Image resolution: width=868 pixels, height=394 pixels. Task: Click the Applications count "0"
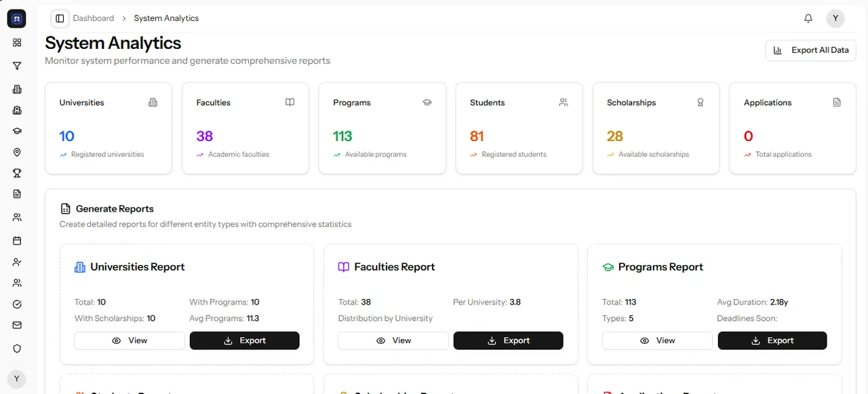pyautogui.click(x=749, y=136)
